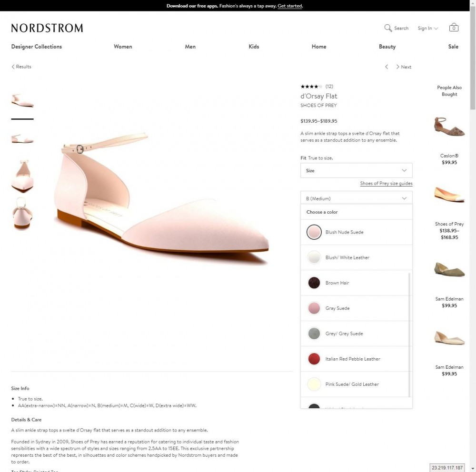Open the Women menu
The height and width of the screenshot is (472, 476).
point(123,47)
